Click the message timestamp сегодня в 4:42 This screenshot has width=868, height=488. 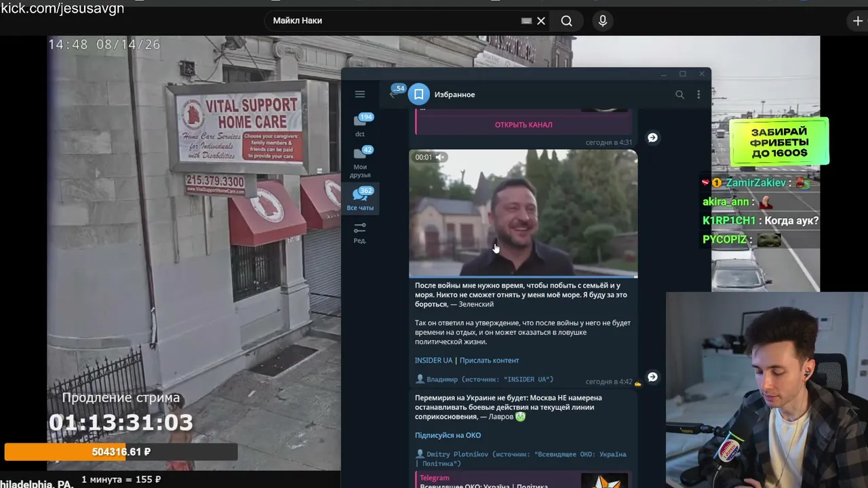coord(609,382)
